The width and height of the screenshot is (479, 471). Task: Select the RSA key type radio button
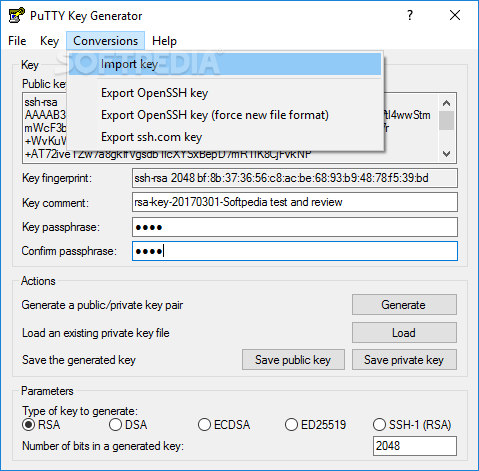tap(29, 425)
